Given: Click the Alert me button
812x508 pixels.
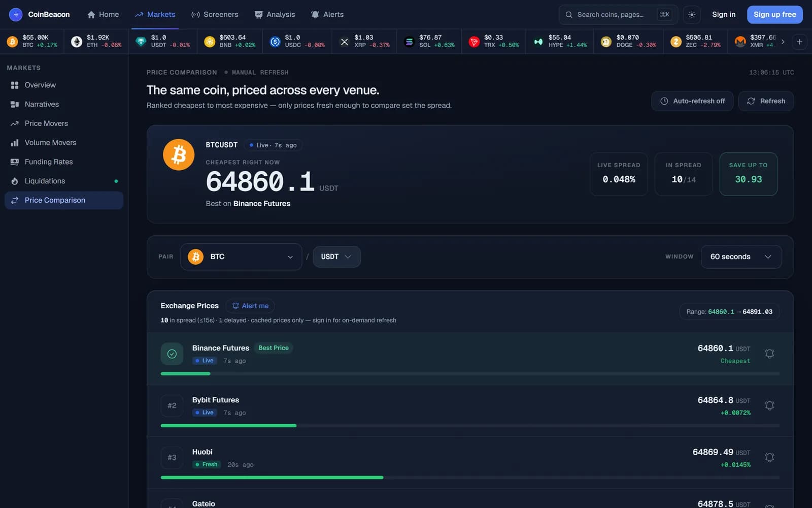Looking at the screenshot, I should click(250, 306).
